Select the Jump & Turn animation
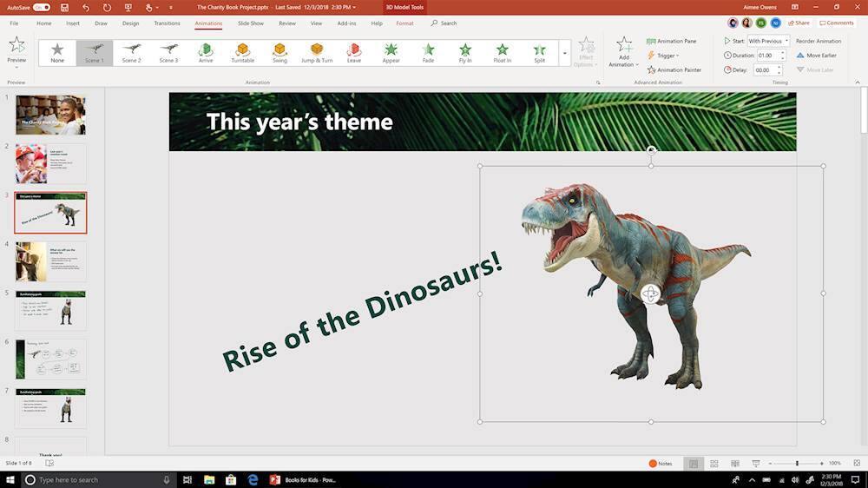Screen dimensions: 868x488 [317, 53]
